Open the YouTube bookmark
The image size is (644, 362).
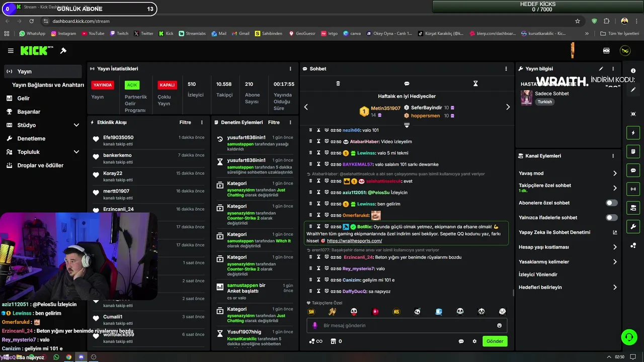[93, 34]
